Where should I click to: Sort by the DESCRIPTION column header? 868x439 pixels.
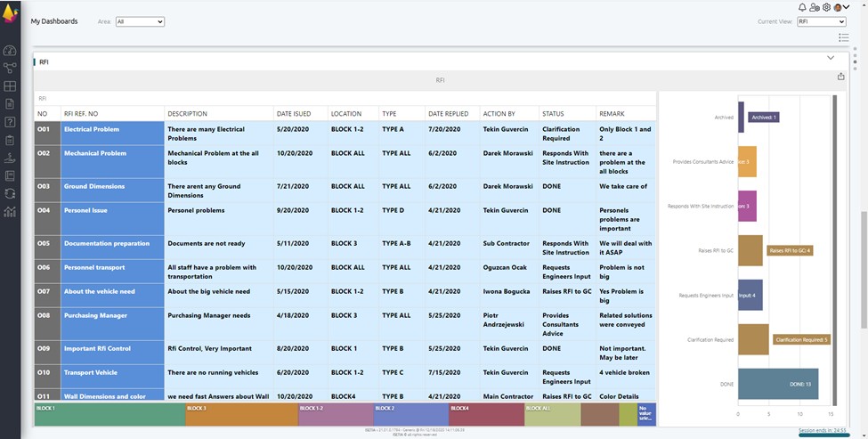[x=219, y=113]
